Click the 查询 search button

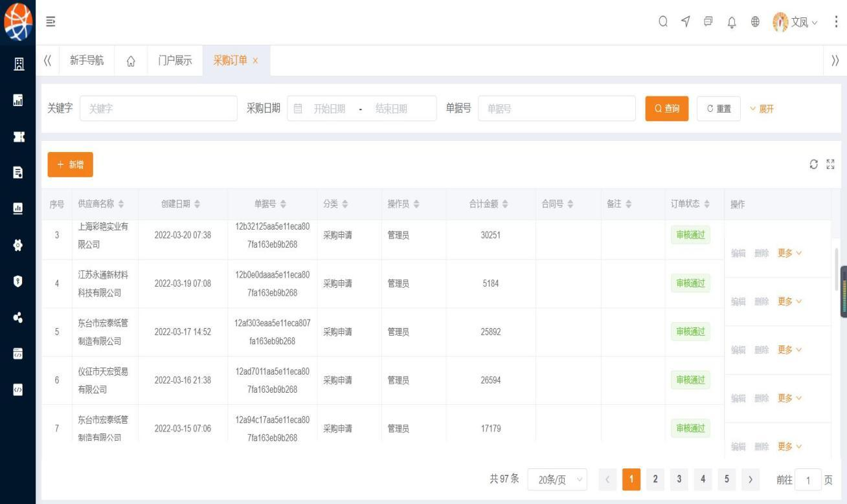click(666, 109)
